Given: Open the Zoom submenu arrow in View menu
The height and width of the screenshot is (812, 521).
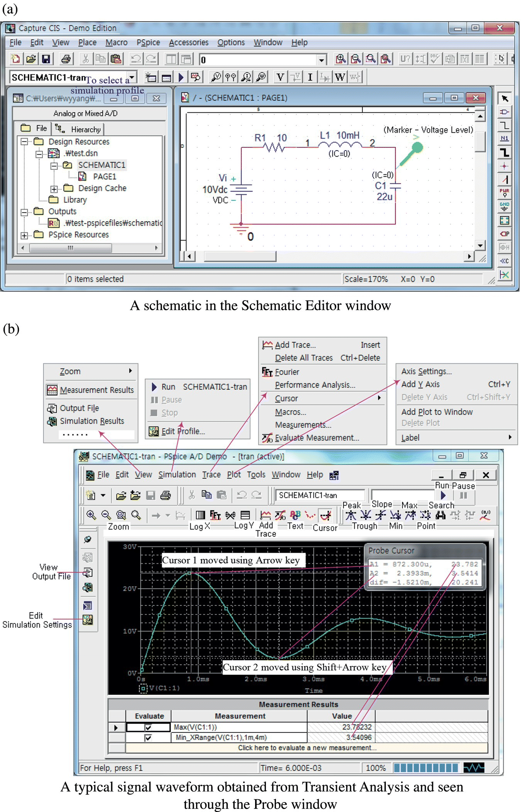Looking at the screenshot, I should pyautogui.click(x=130, y=371).
